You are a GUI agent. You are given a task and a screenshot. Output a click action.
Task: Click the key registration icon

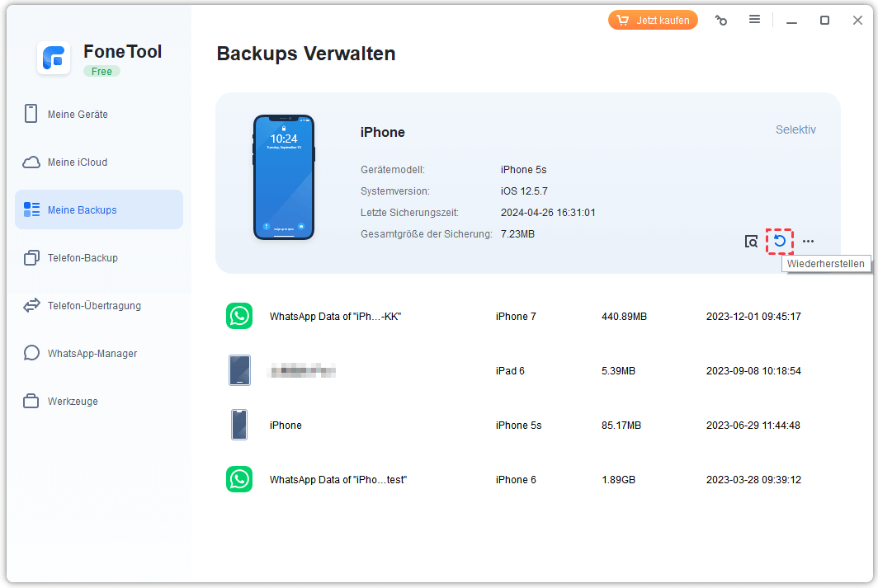click(x=721, y=21)
